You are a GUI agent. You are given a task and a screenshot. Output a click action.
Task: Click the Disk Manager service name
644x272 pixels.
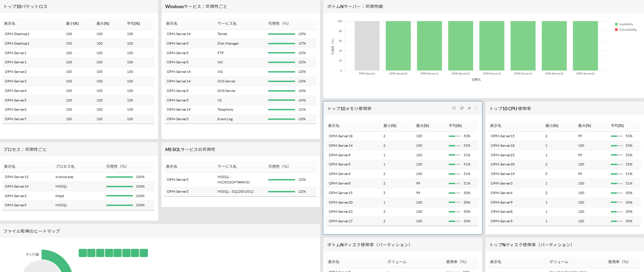point(228,44)
